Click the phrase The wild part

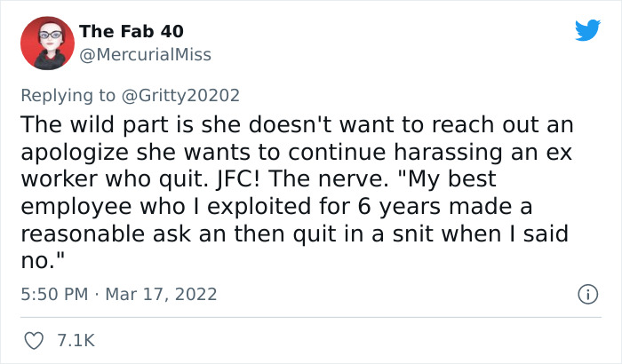coord(95,124)
